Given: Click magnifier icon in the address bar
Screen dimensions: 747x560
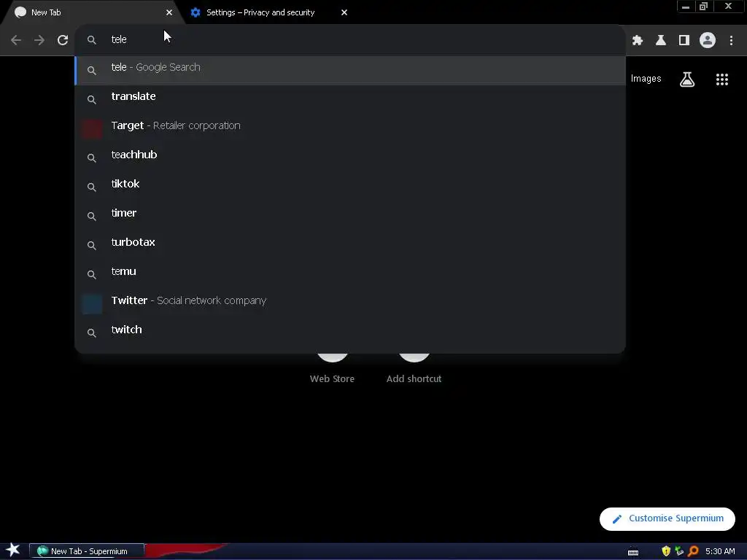Looking at the screenshot, I should coord(92,40).
